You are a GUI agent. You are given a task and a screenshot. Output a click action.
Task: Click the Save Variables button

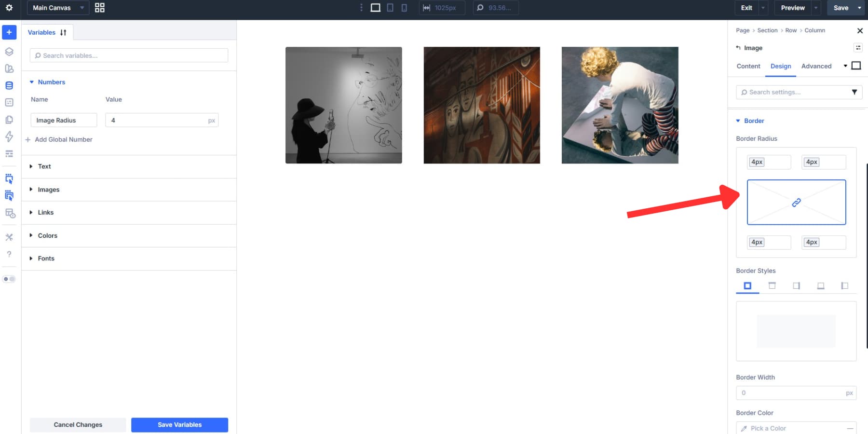click(179, 424)
